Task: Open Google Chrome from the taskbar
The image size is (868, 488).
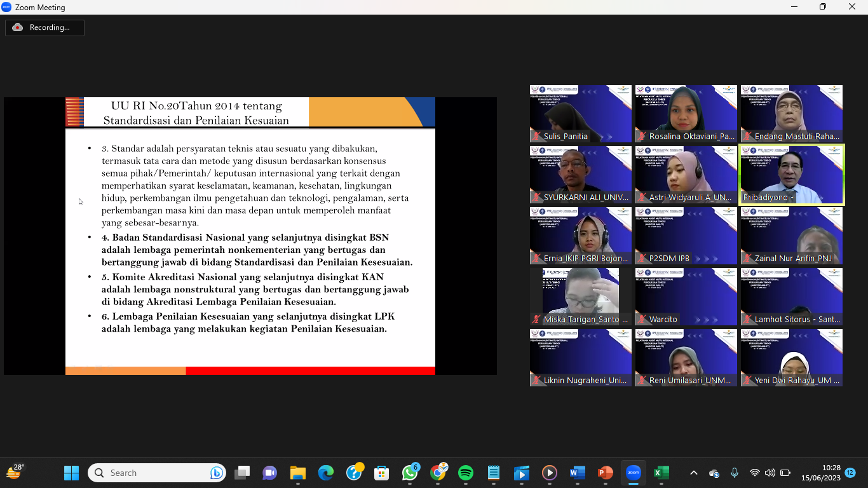Action: click(x=438, y=473)
